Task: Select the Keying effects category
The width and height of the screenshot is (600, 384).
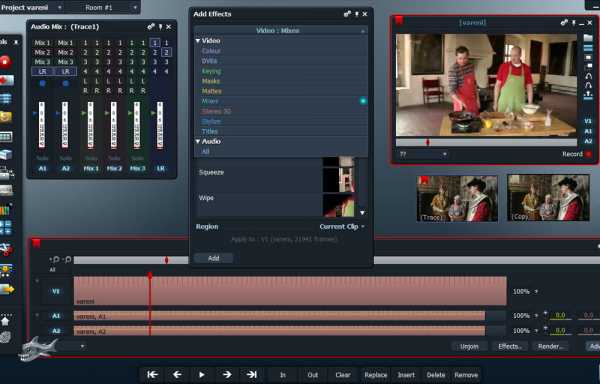Action: (x=211, y=71)
